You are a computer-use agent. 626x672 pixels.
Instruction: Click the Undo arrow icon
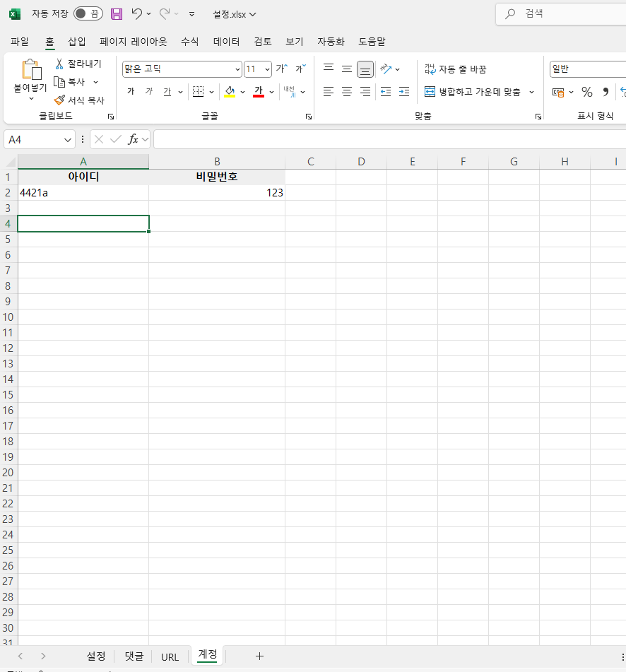click(x=137, y=13)
